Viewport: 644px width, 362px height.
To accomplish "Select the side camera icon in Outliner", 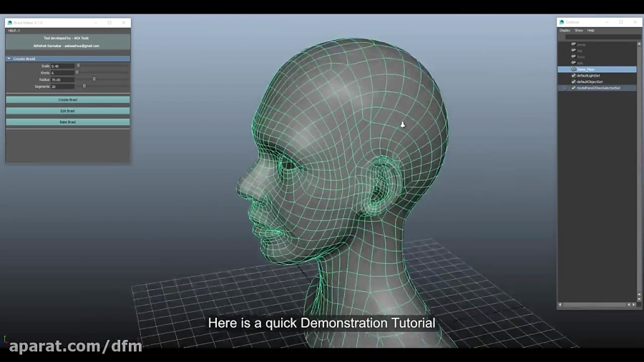I will [573, 62].
